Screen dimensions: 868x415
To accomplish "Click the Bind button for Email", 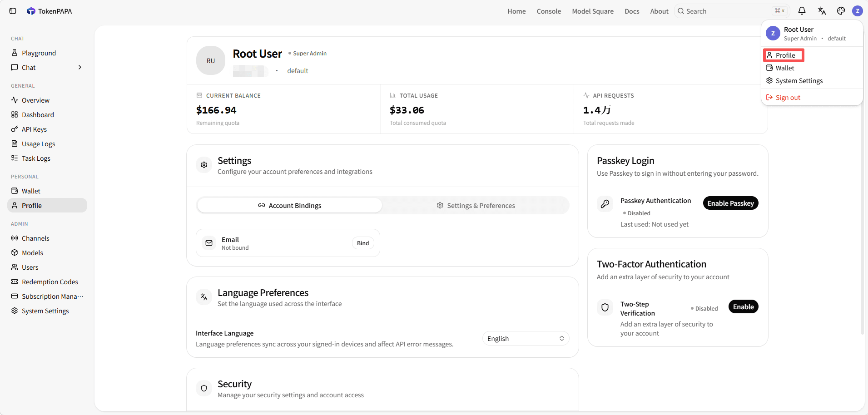I will click(363, 243).
